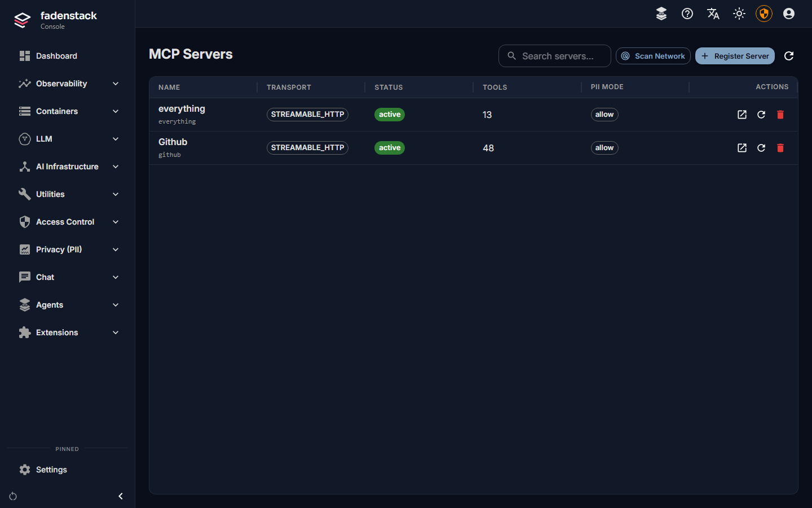Viewport: 812px width, 508px height.
Task: Refresh the Github server row
Action: [x=761, y=148]
